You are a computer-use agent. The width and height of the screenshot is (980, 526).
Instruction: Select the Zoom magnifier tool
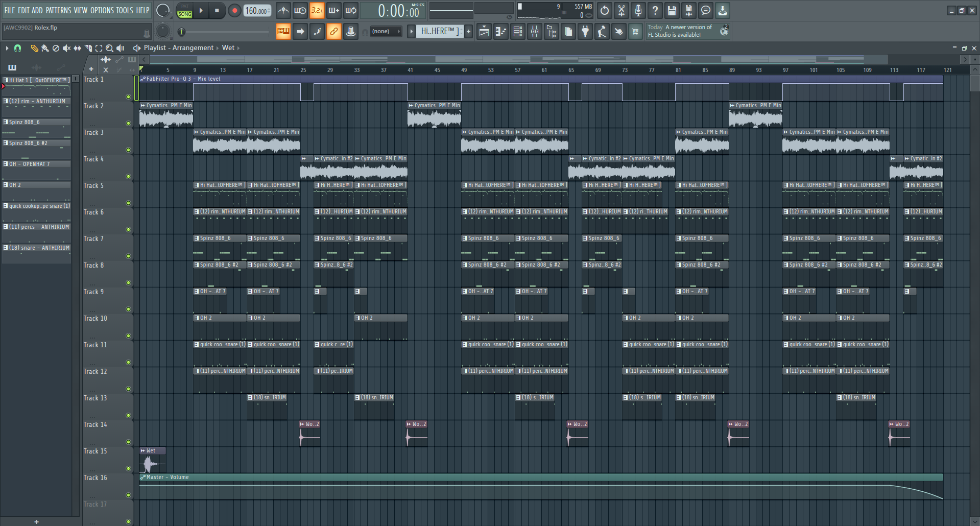109,48
